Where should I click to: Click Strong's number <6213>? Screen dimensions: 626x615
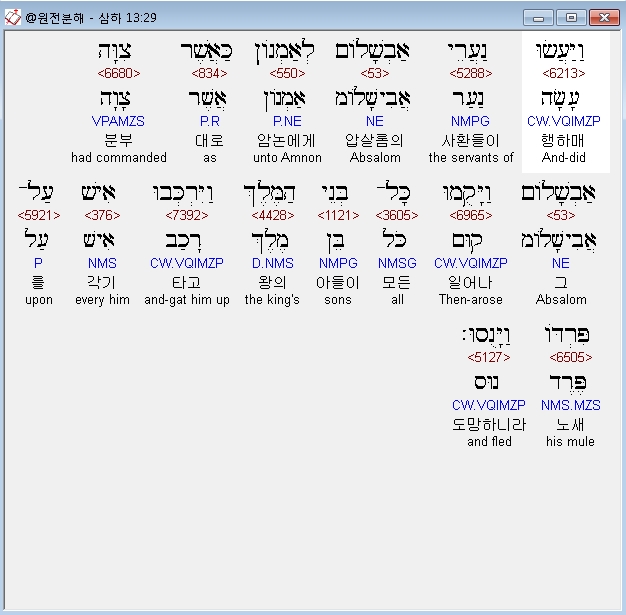click(x=564, y=73)
